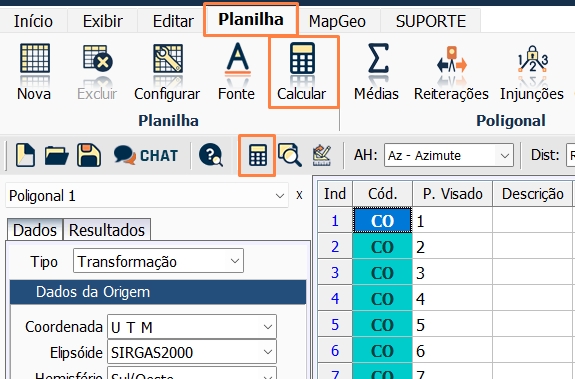Open the Poligonal 1 dropdown
Viewport: 575px width, 379px height.
[147, 196]
